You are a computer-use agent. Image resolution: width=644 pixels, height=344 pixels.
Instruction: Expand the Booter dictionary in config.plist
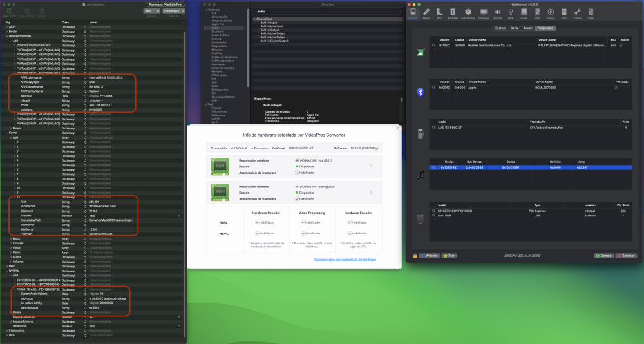click(x=6, y=31)
